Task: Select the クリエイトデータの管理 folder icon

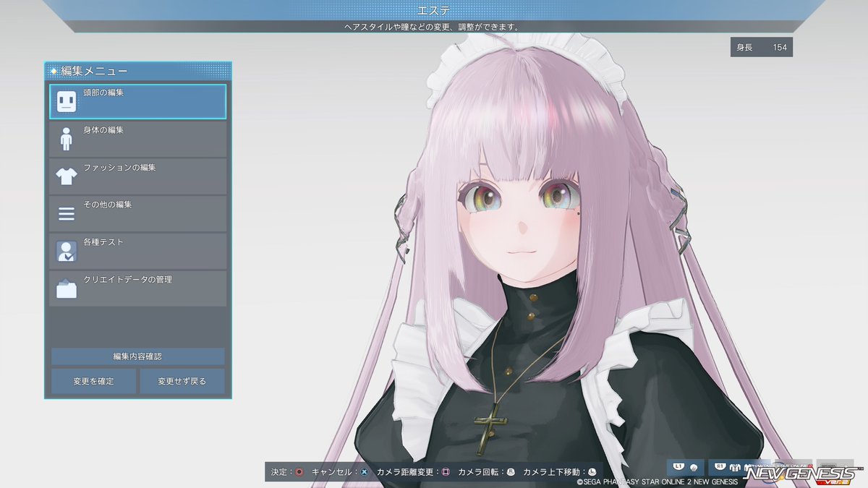Action: [x=67, y=288]
